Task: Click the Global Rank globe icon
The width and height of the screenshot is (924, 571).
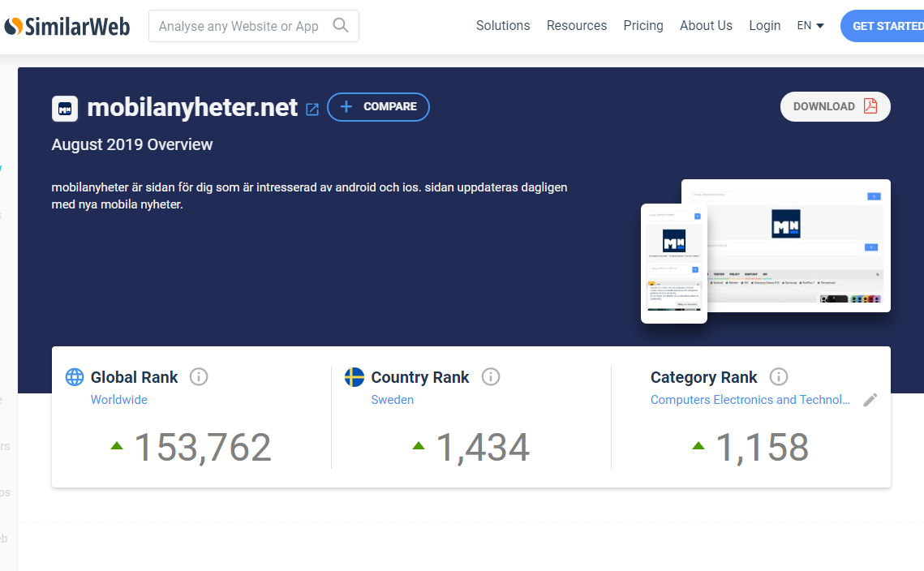Action: point(75,377)
